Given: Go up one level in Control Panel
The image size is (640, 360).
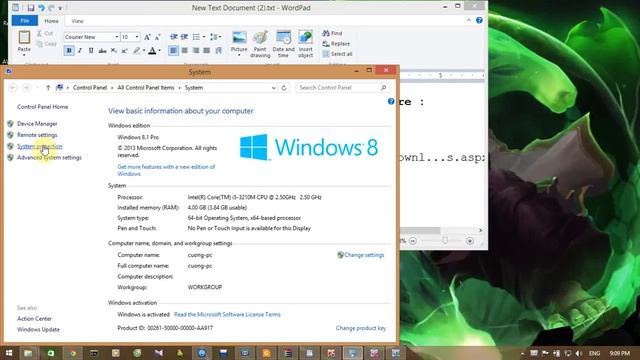Looking at the screenshot, I should (x=48, y=88).
